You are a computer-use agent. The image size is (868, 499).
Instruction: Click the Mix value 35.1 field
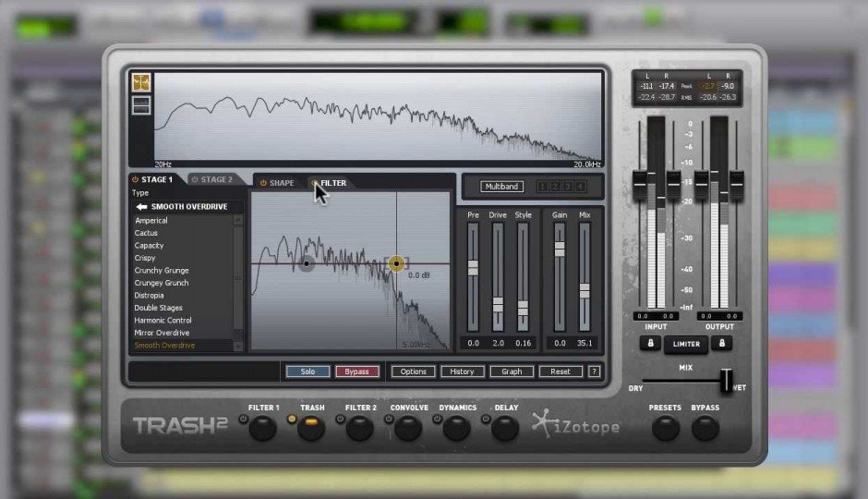coord(585,344)
